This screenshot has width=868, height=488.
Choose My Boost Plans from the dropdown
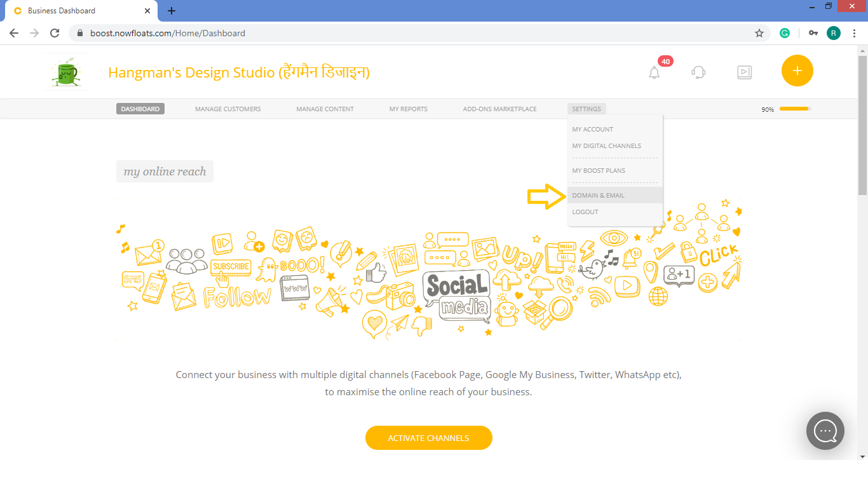(598, 170)
